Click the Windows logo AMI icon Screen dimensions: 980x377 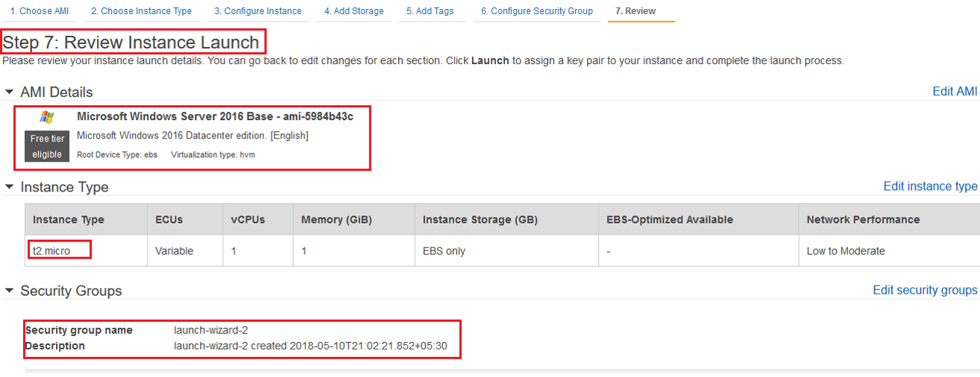click(x=47, y=117)
